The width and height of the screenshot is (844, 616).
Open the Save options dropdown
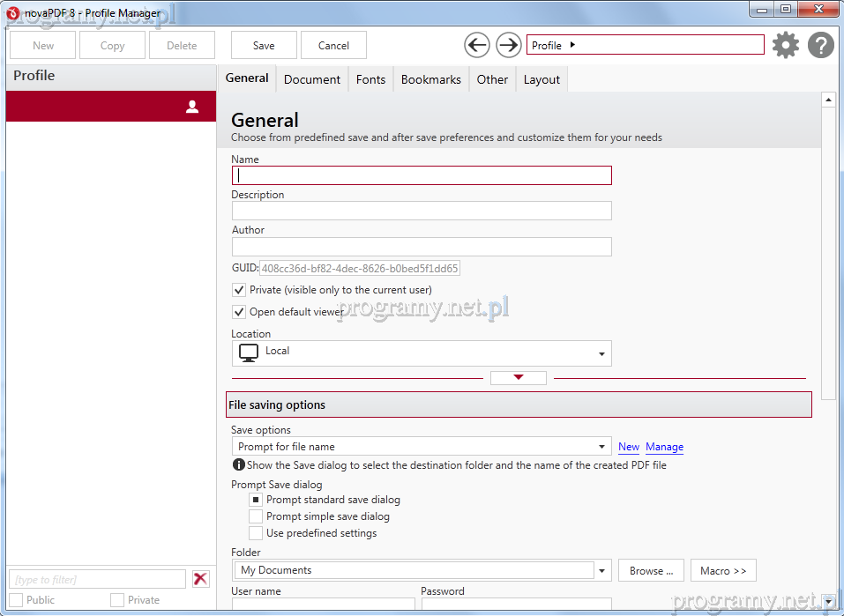(602, 447)
